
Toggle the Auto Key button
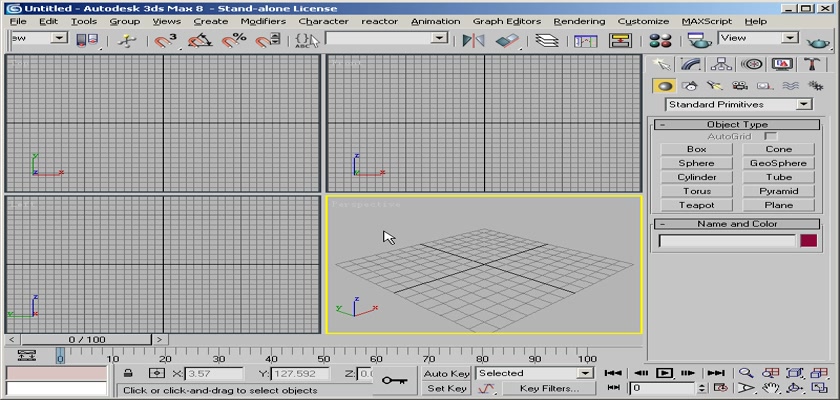click(446, 374)
